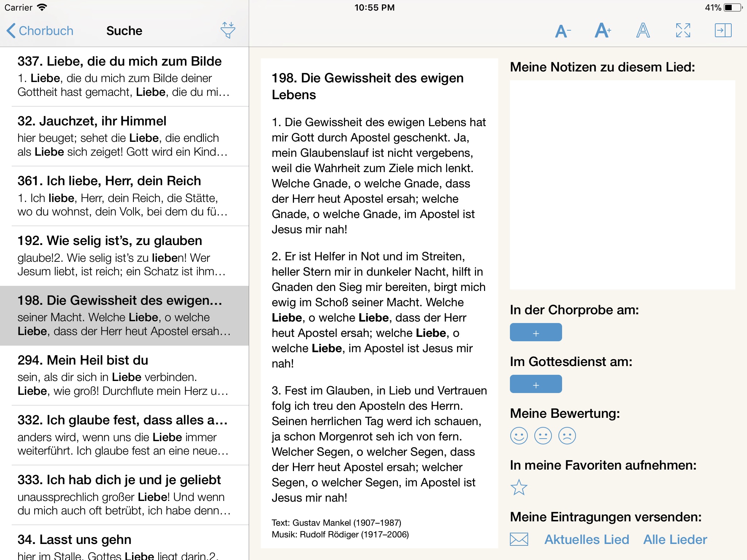Hide the side panel with sidebar icon
The width and height of the screenshot is (747, 560).
(x=723, y=30)
